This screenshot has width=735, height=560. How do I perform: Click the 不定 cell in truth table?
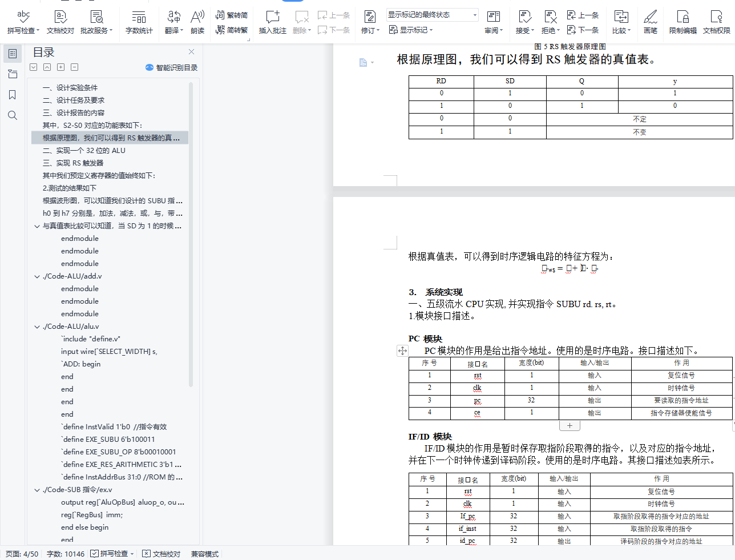(640, 119)
